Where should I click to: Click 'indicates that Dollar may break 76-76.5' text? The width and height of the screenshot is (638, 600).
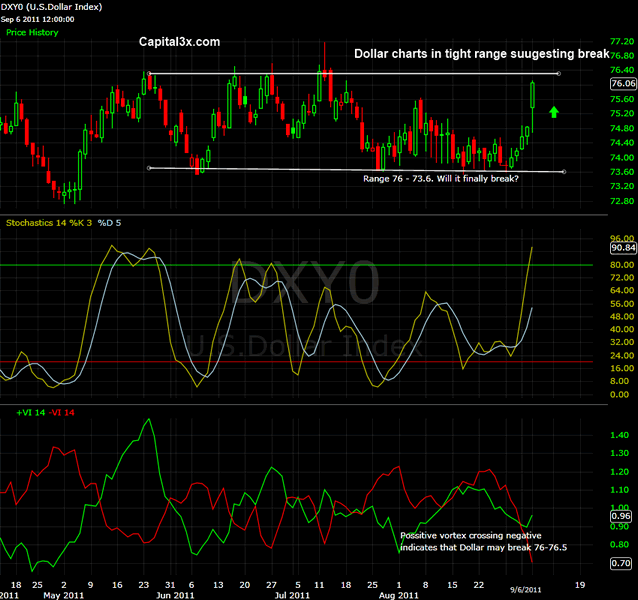coord(483,548)
